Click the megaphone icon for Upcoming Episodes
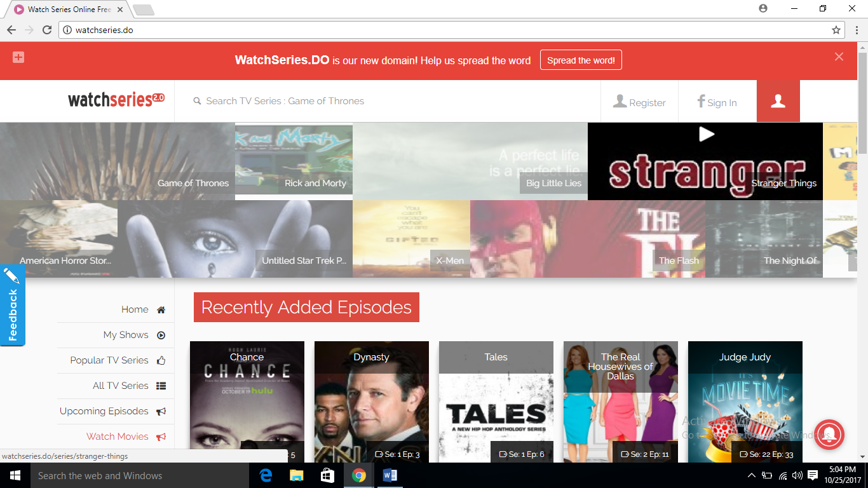Screen dimensions: 868x488 point(161,412)
